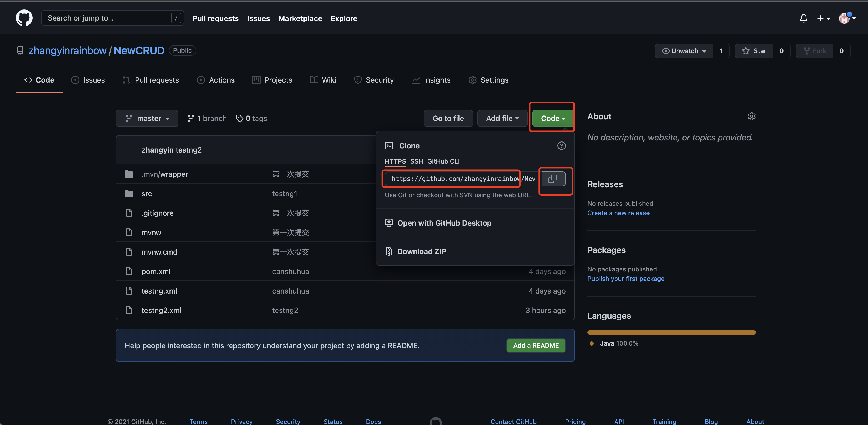This screenshot has width=868, height=425.
Task: Click the GitHub logo home icon
Action: coord(24,18)
